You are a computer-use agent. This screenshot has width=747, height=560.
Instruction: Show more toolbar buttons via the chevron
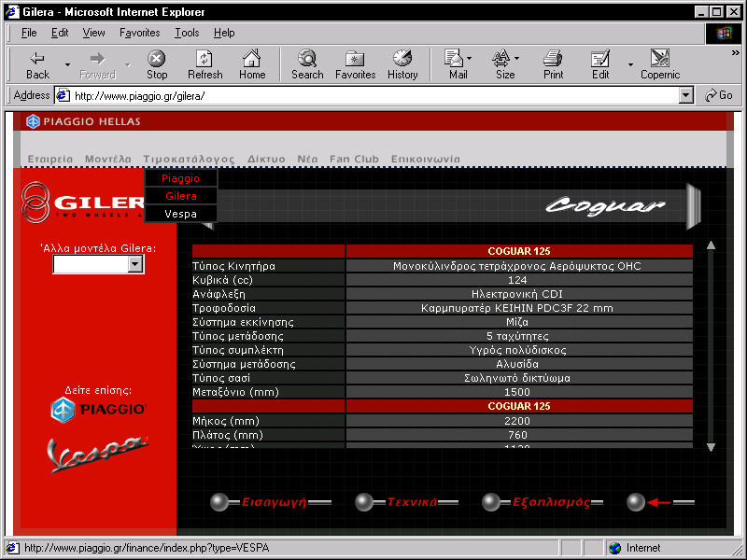pos(736,53)
